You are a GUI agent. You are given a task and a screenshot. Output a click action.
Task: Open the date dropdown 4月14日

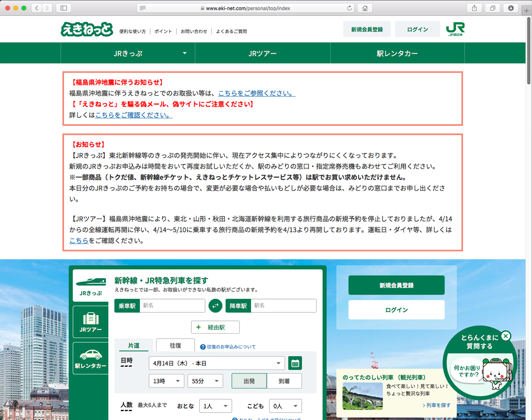click(x=216, y=363)
